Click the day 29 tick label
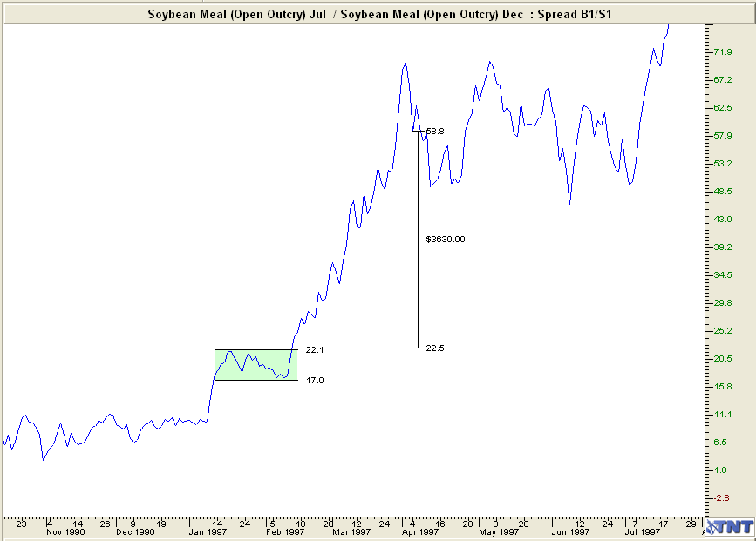 pyautogui.click(x=691, y=524)
